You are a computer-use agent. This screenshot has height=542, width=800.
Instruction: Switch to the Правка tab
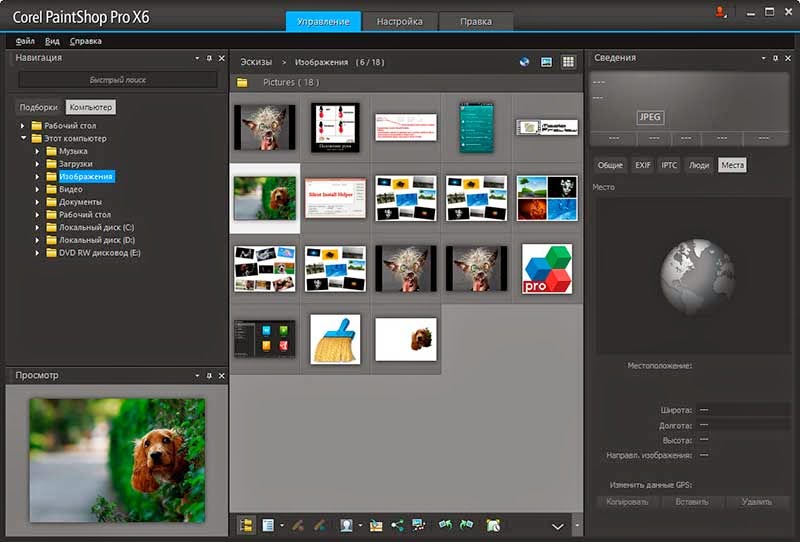[x=476, y=21]
